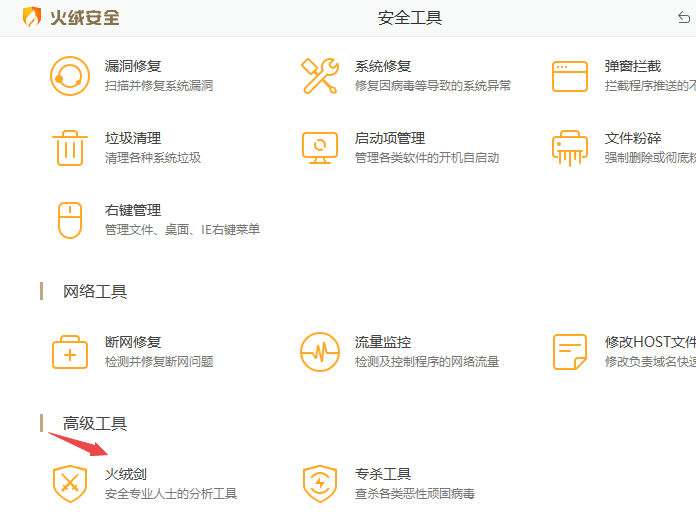696x522 pixels.
Task: Click description 查杀各类恶性顽固病毒
Action: pyautogui.click(x=415, y=494)
